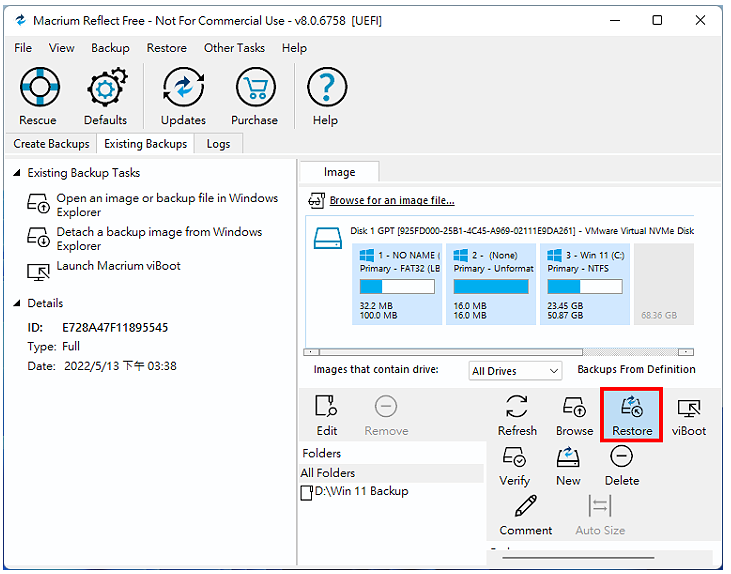The height and width of the screenshot is (574, 731).
Task: Click the disk scrollbar left arrow
Action: tap(311, 352)
